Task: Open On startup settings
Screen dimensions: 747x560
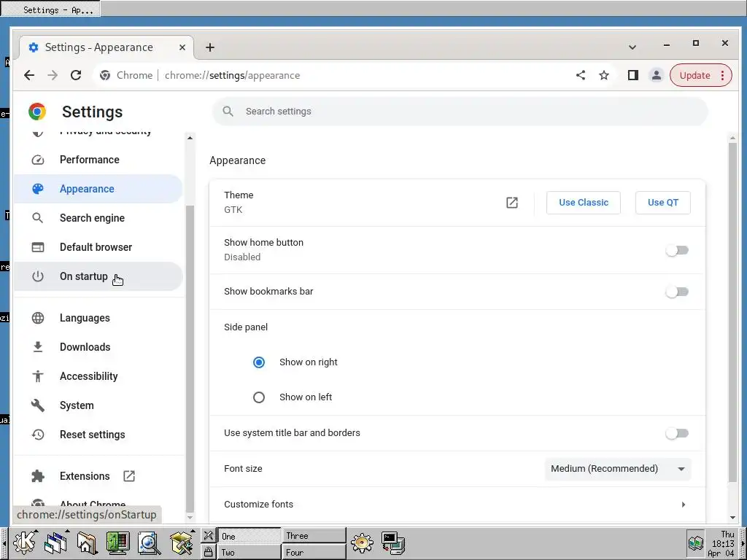Action: (x=98, y=276)
